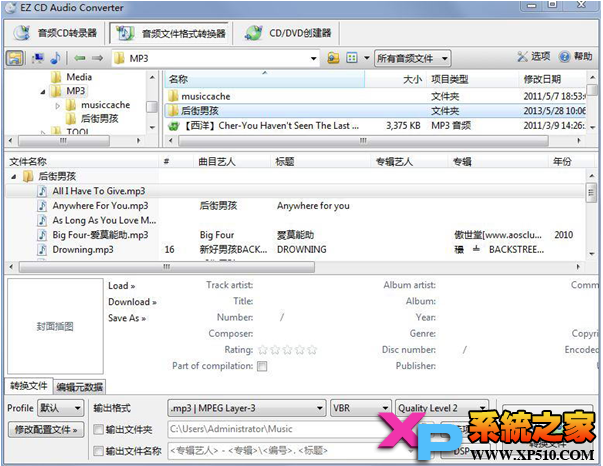The height and width of the screenshot is (466, 603).
Task: Open the Download » menu
Action: pyautogui.click(x=132, y=302)
